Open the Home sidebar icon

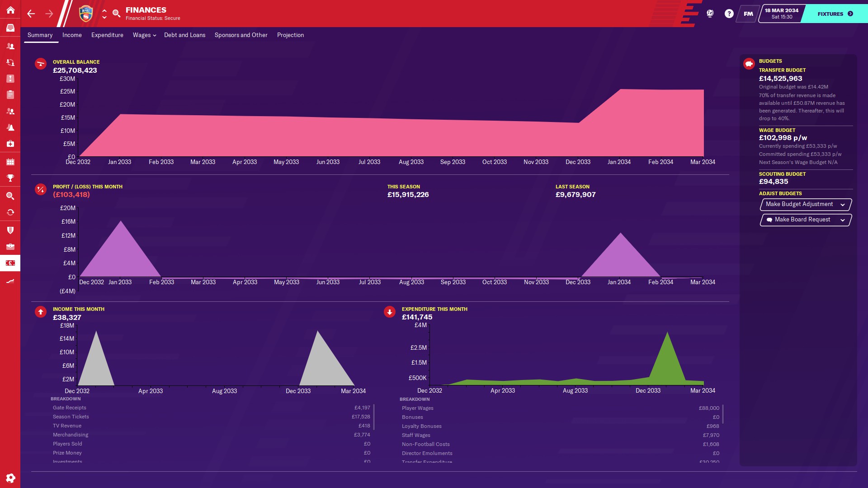[x=10, y=10]
